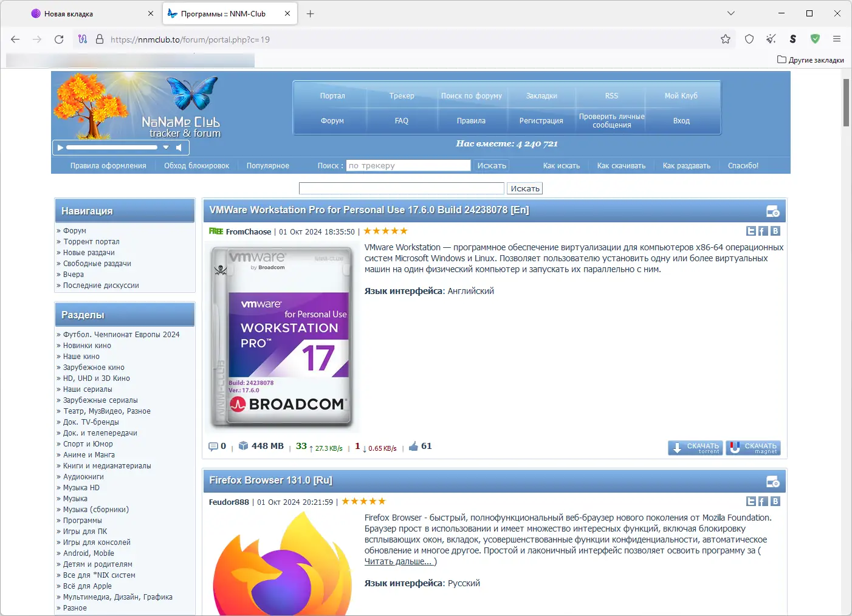Focus the tracker search field

click(408, 165)
